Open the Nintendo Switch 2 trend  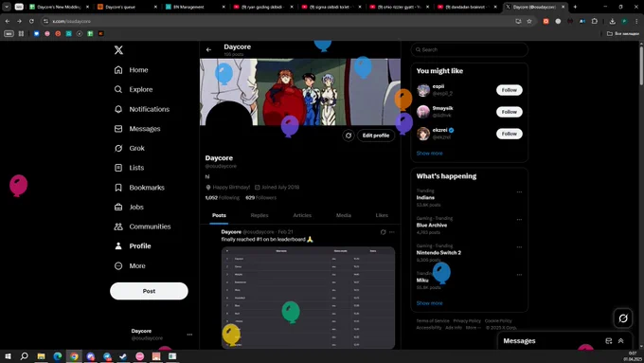point(438,252)
